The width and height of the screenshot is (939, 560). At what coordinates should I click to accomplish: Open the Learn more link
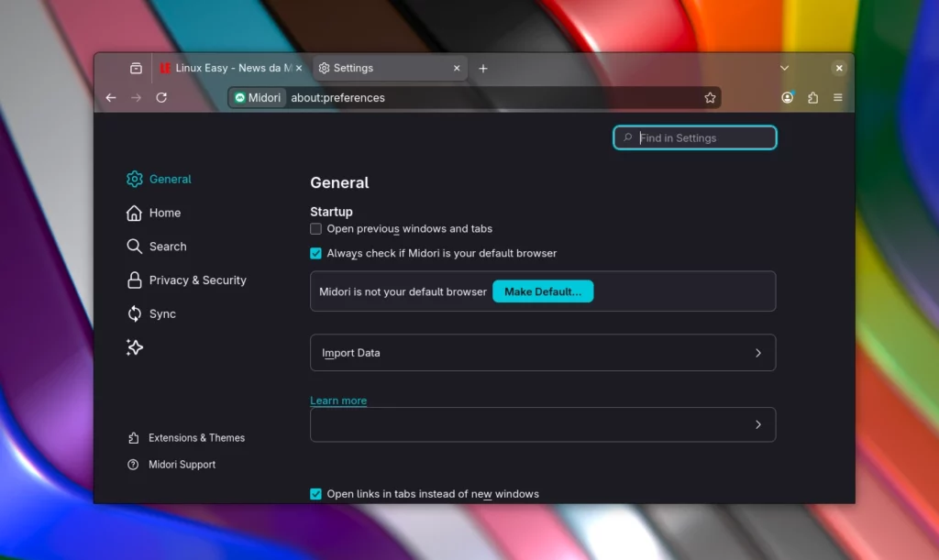click(x=337, y=400)
